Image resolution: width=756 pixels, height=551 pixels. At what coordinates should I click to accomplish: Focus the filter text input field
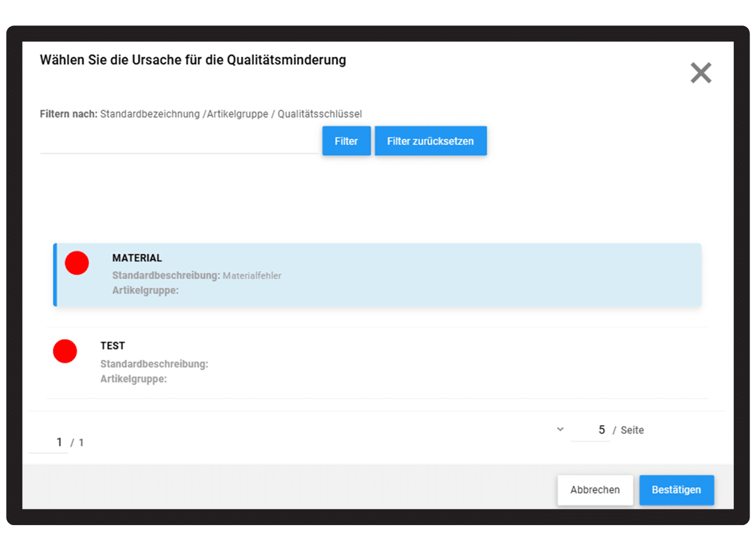pyautogui.click(x=180, y=142)
